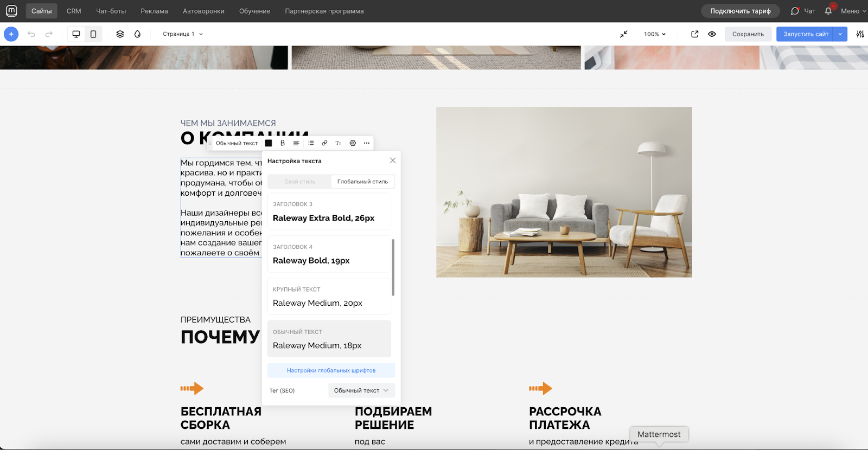Open Настройки глобальных шрифтов link
The width and height of the screenshot is (868, 450).
pyautogui.click(x=331, y=370)
